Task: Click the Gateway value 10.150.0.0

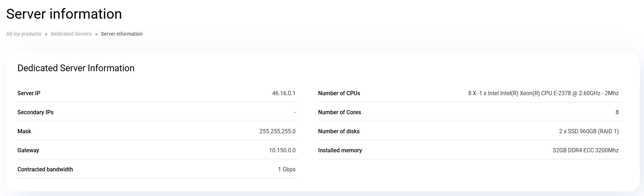Action: pyautogui.click(x=282, y=150)
